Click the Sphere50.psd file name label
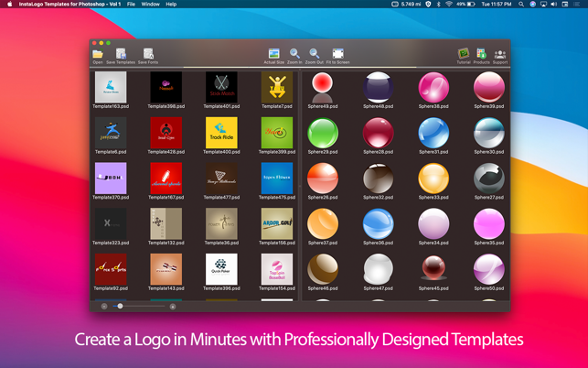The height and width of the screenshot is (368, 588). pos(489,288)
